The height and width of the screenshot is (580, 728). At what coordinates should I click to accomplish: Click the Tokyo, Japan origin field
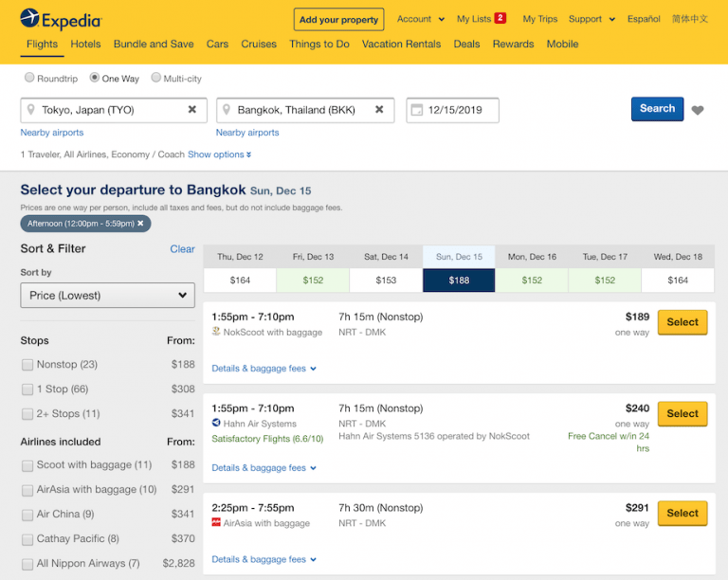coord(114,110)
